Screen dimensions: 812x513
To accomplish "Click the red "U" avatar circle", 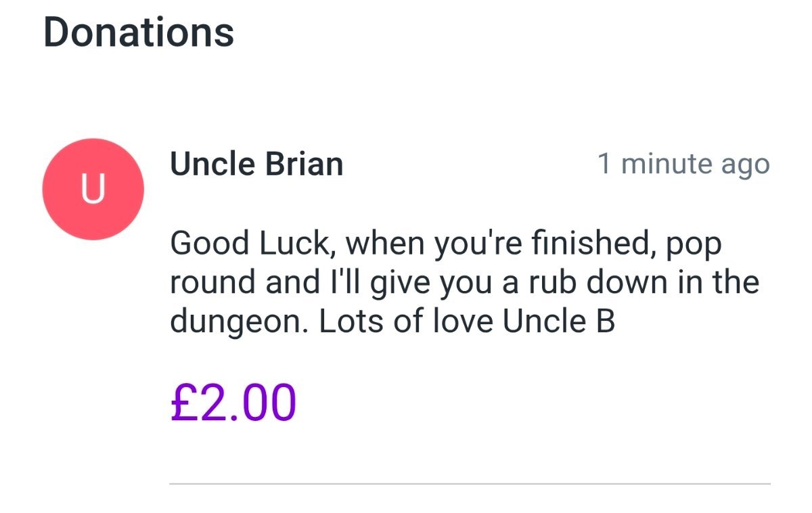I will point(93,189).
